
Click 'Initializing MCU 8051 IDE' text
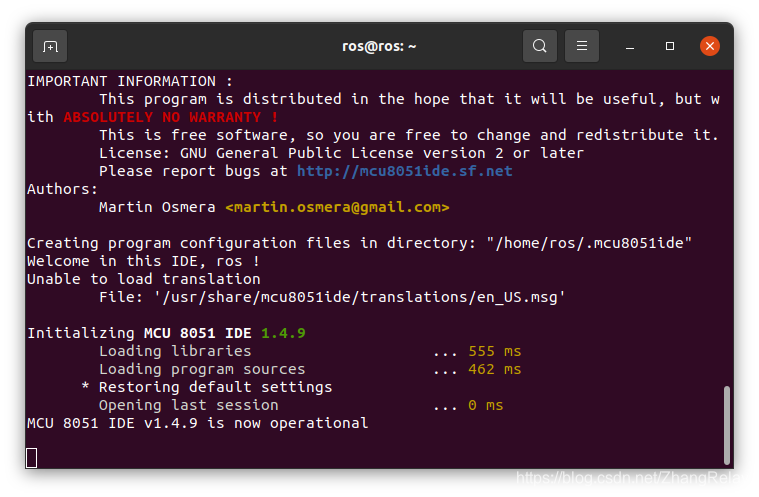pos(139,333)
